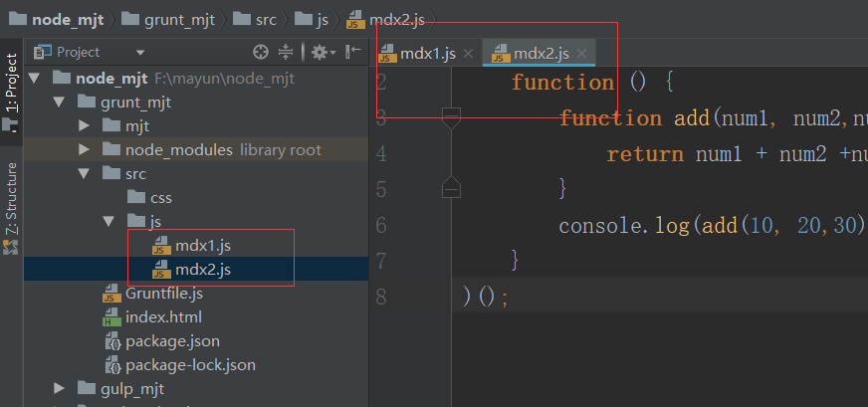Screen dimensions: 868x407
Task: Click the fold marker on line 3
Action: coord(451,117)
